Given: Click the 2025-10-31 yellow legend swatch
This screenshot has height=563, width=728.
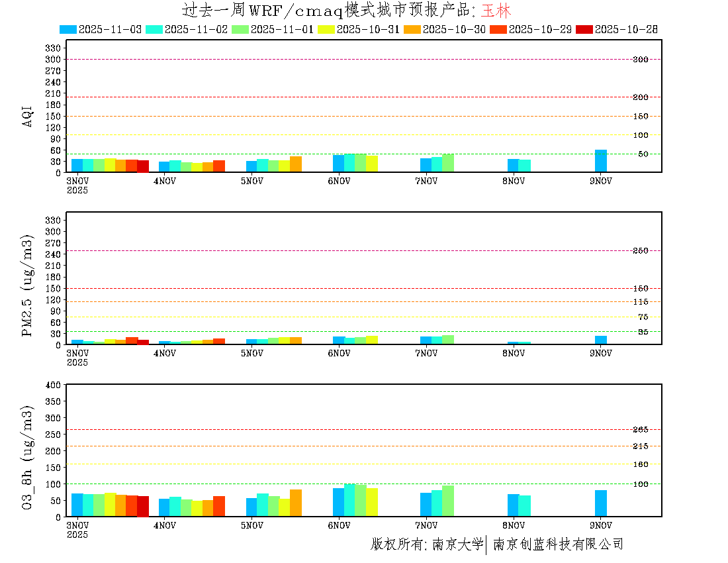Looking at the screenshot, I should [326, 29].
